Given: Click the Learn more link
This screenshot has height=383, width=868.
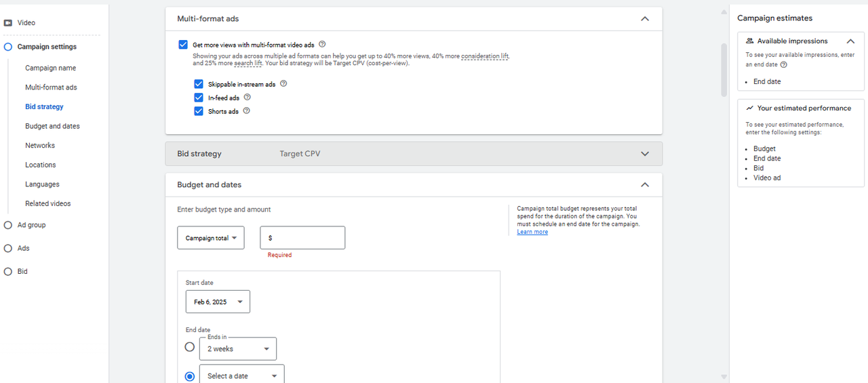Looking at the screenshot, I should pyautogui.click(x=532, y=232).
